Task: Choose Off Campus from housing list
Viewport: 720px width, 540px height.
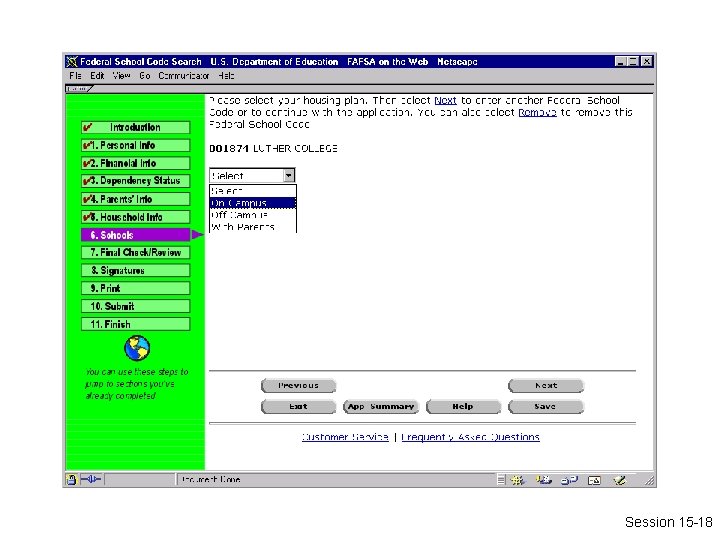Action: (253, 215)
